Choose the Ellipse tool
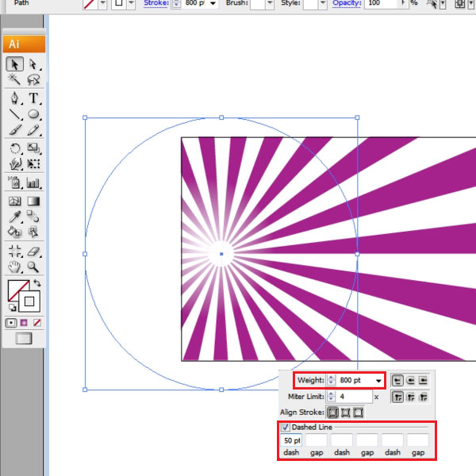 [x=33, y=114]
